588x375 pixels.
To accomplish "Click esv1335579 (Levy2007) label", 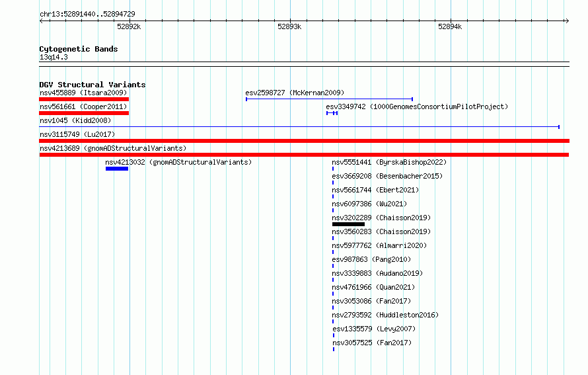I will (x=374, y=329).
